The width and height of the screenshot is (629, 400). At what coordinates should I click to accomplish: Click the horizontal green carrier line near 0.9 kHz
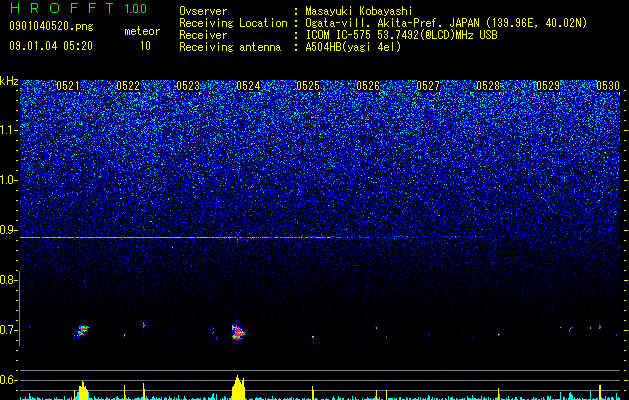251,238
